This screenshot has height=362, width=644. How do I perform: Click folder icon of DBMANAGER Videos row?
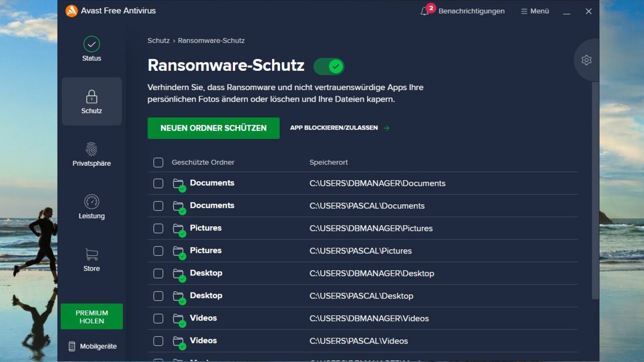click(179, 320)
